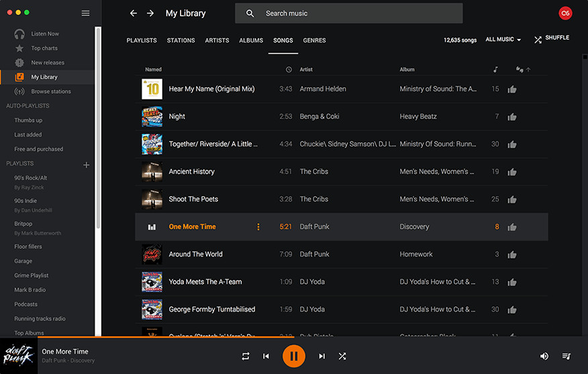Thumbs up Shoot The Poets
This screenshot has height=374, width=588.
512,199
